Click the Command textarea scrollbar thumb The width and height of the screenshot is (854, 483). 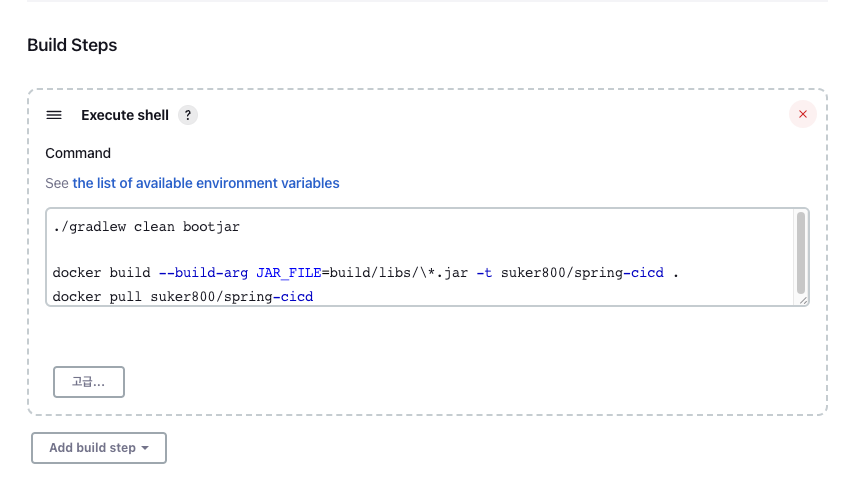point(800,252)
